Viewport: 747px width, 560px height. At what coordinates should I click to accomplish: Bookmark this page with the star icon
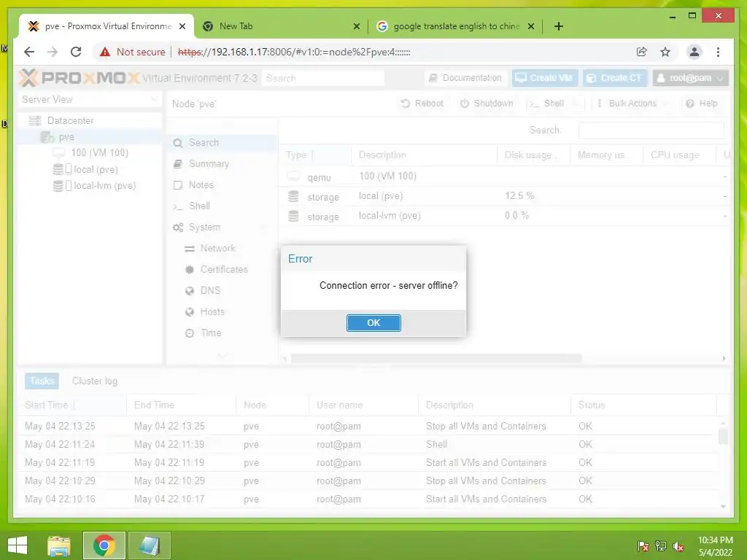tap(665, 52)
